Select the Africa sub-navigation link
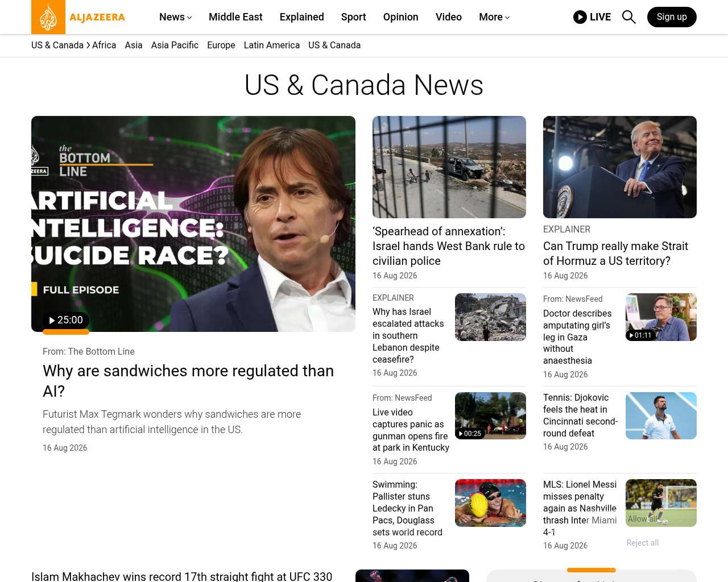 tap(104, 45)
